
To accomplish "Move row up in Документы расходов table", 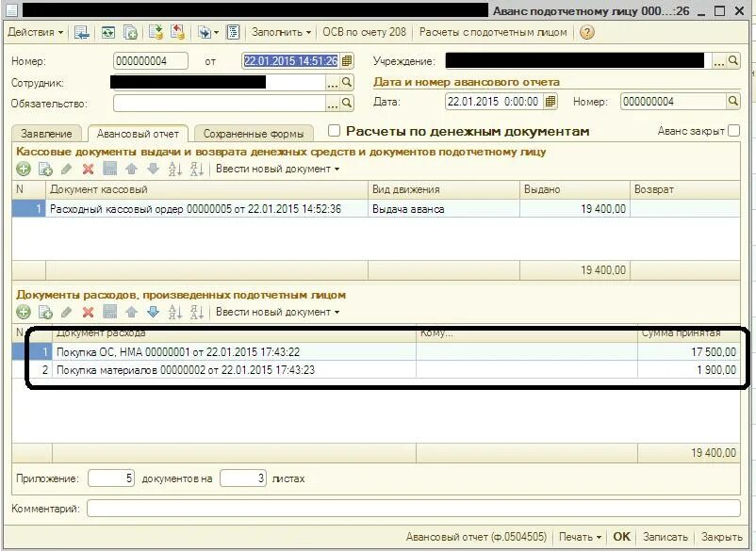I will pos(131,312).
